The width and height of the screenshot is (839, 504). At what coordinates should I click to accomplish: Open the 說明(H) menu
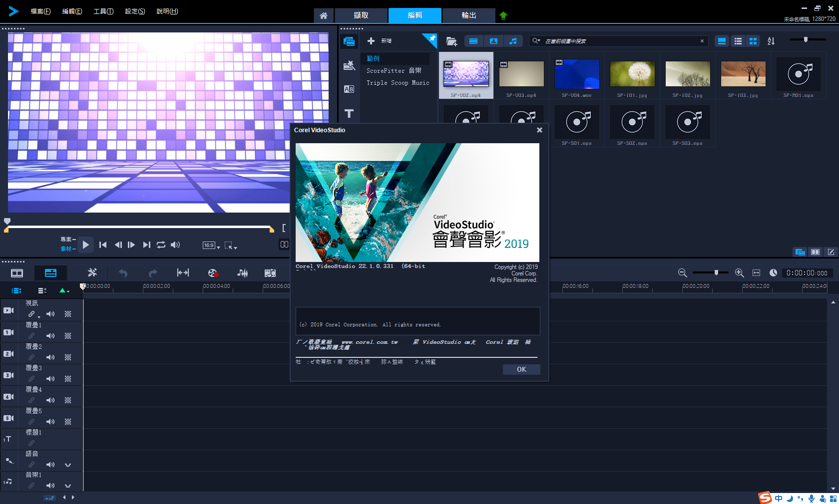click(167, 11)
